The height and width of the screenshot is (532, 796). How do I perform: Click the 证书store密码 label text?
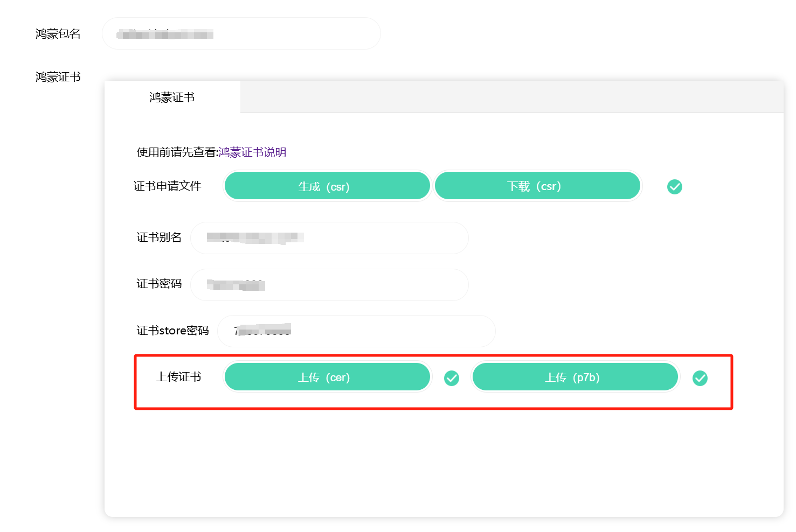(x=172, y=331)
